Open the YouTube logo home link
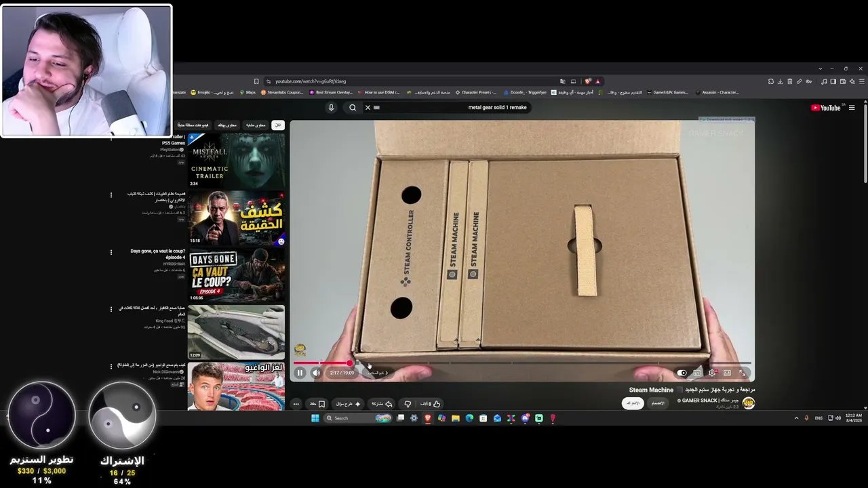Viewport: 868px width, 488px height. [x=826, y=108]
